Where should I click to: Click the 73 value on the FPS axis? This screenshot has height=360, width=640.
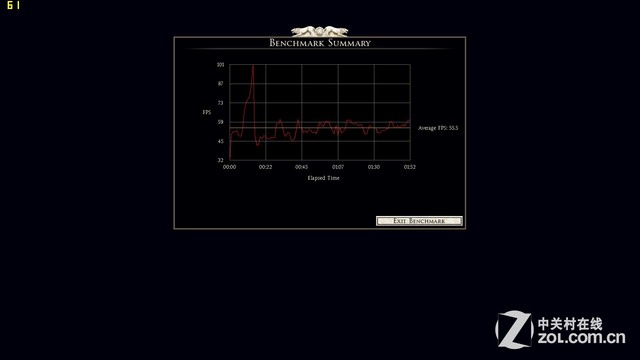(x=220, y=103)
